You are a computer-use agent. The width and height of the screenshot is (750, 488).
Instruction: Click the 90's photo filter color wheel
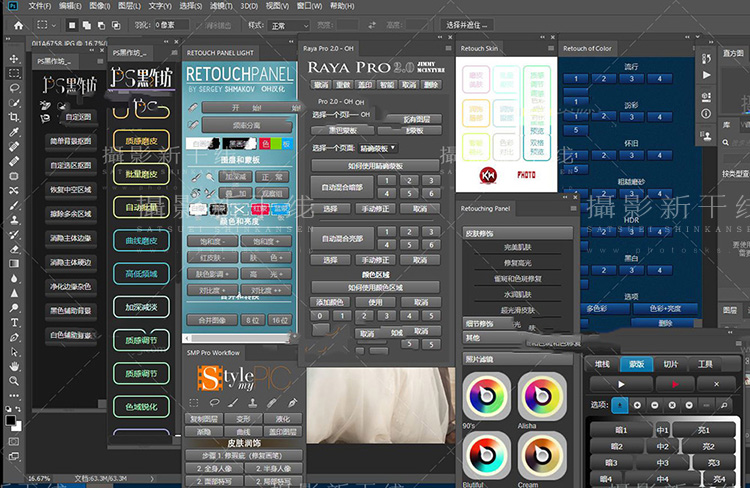pyautogui.click(x=486, y=396)
